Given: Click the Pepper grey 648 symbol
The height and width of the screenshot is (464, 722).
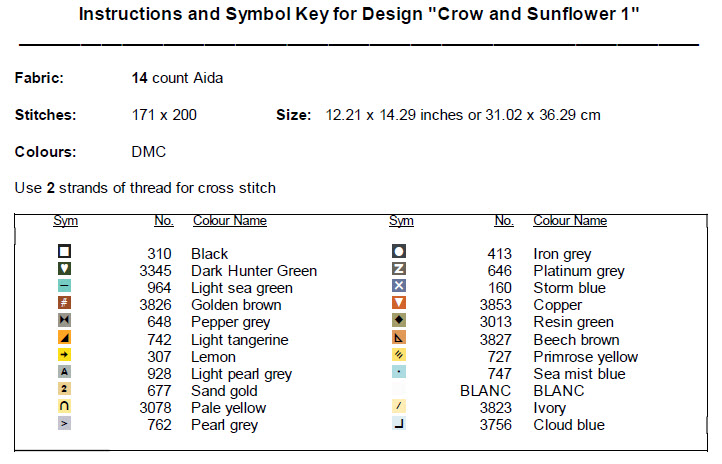Looking at the screenshot, I should pyautogui.click(x=65, y=321).
